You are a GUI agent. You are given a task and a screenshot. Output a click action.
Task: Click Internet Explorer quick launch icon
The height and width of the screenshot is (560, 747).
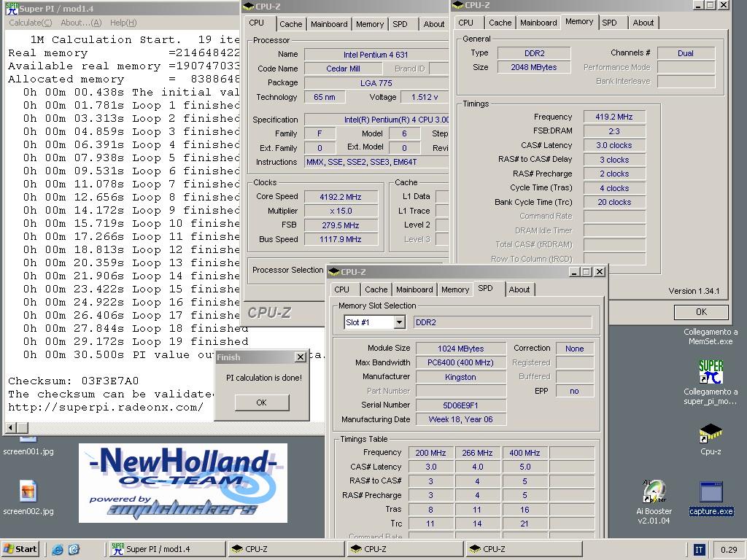click(x=58, y=549)
